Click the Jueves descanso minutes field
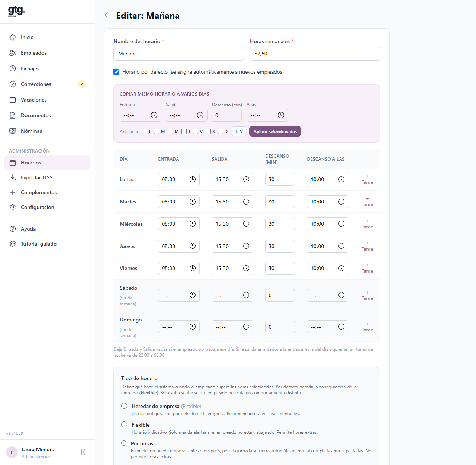The width and height of the screenshot is (476, 465). [280, 246]
